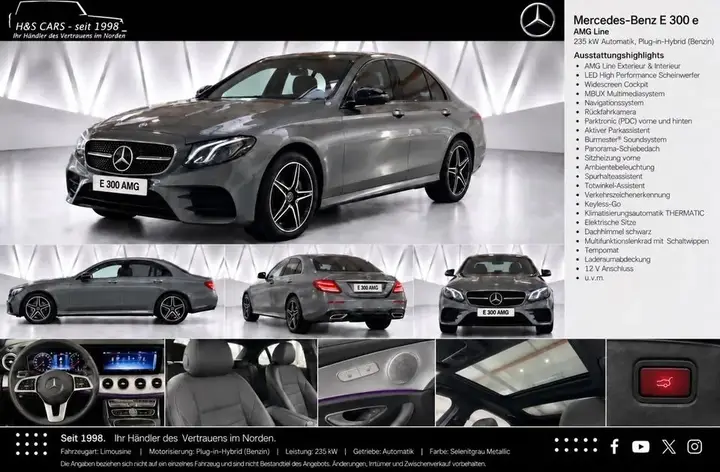The width and height of the screenshot is (720, 472).
Task: Open the red trunk button photo
Action: click(664, 383)
